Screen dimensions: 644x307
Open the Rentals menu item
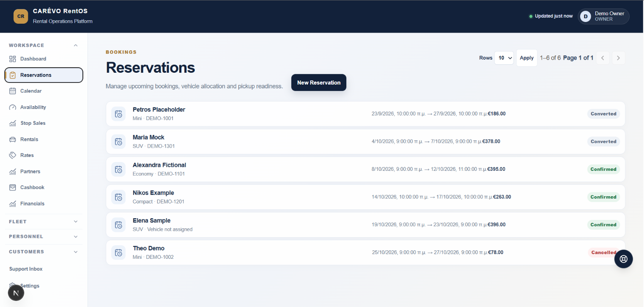[44, 139]
